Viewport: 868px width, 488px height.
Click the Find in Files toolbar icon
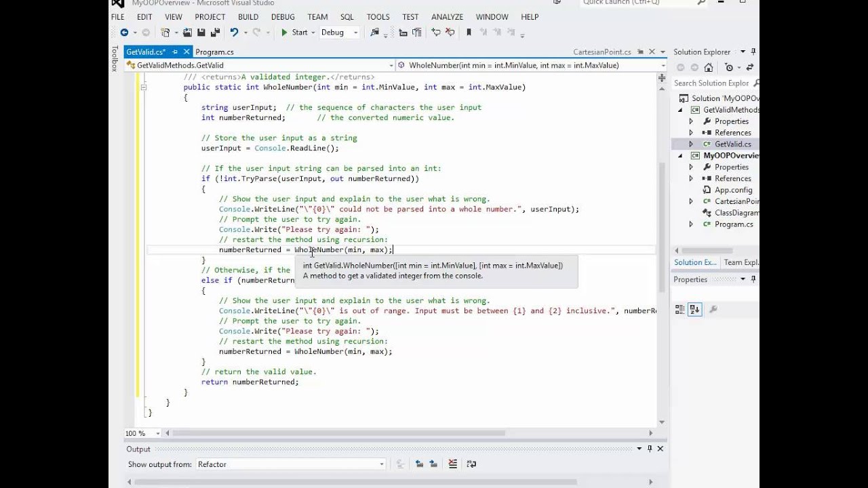[374, 33]
